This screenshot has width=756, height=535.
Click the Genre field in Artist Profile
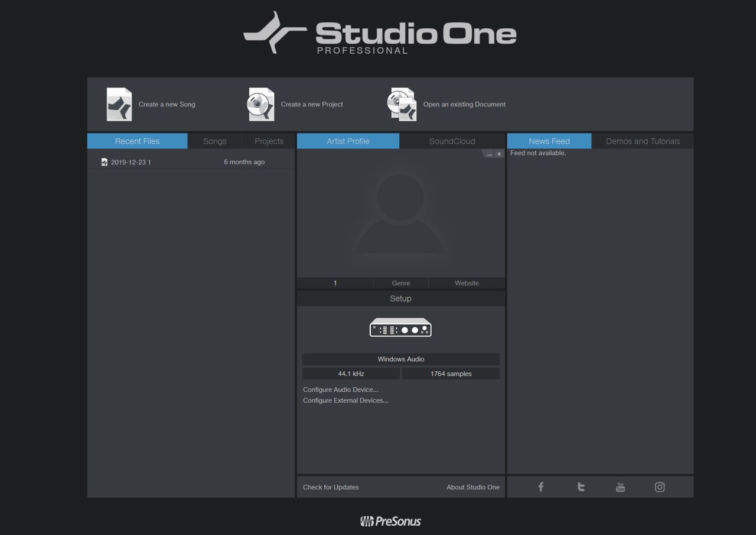click(x=401, y=283)
